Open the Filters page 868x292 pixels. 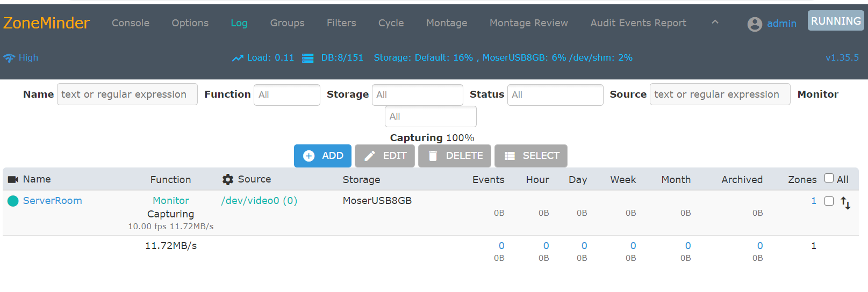coord(341,23)
